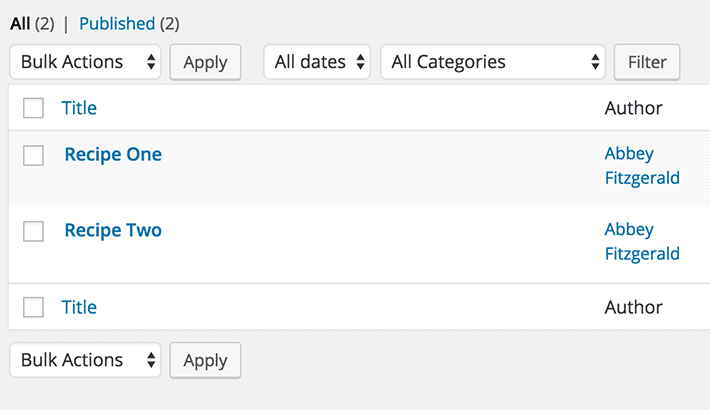Open the bottom Bulk Actions dropdown
Image resolution: width=710 pixels, height=410 pixels.
[86, 360]
